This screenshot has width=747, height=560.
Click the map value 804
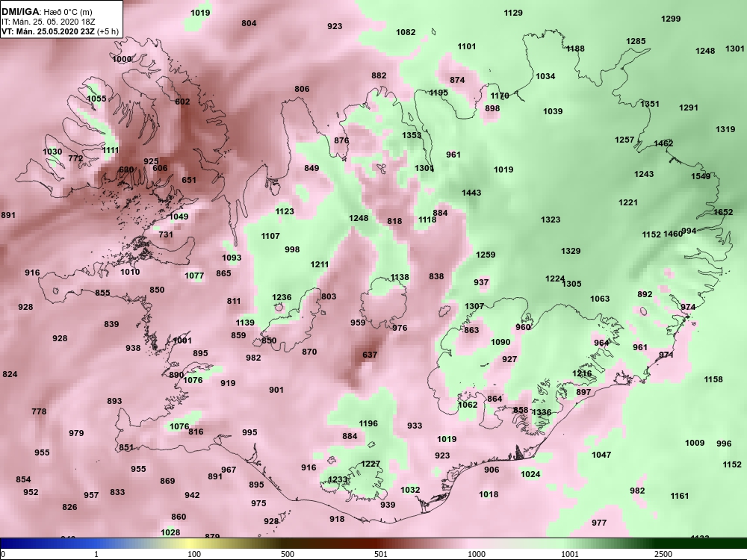click(x=249, y=23)
